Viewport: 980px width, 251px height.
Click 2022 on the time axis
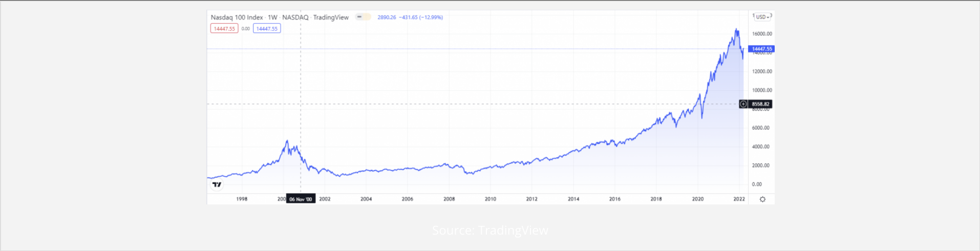(739, 199)
